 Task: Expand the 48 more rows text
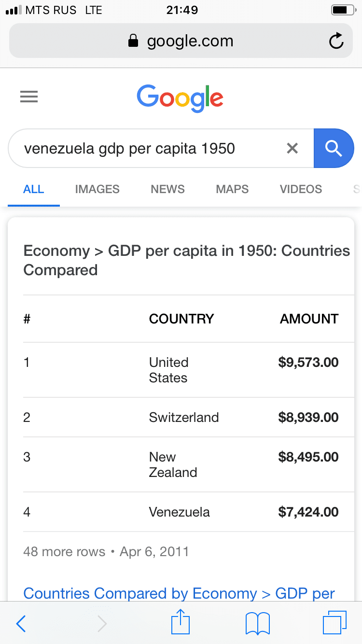click(x=64, y=551)
